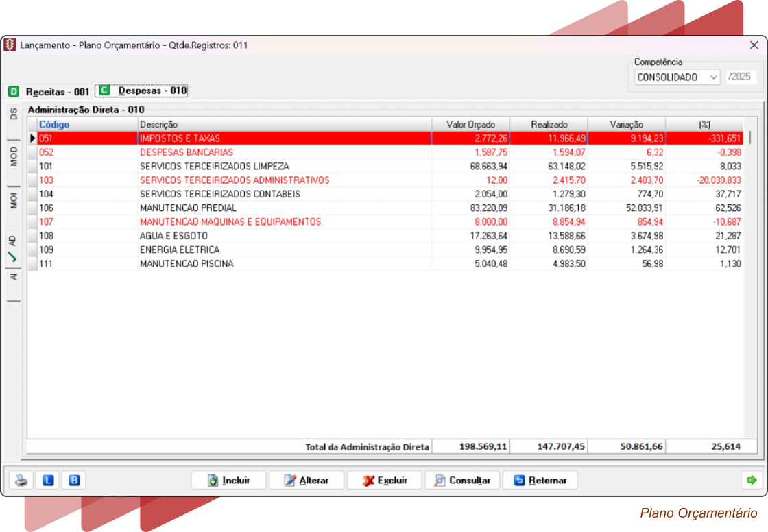Screen dimensions: 768x532
Task: Click the app logo in title bar
Action: click(x=10, y=45)
